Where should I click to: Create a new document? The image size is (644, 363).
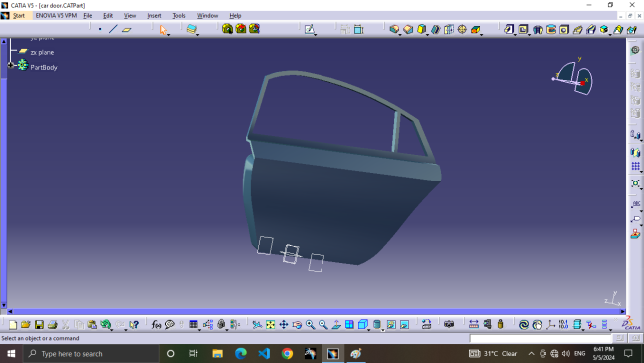(13, 325)
